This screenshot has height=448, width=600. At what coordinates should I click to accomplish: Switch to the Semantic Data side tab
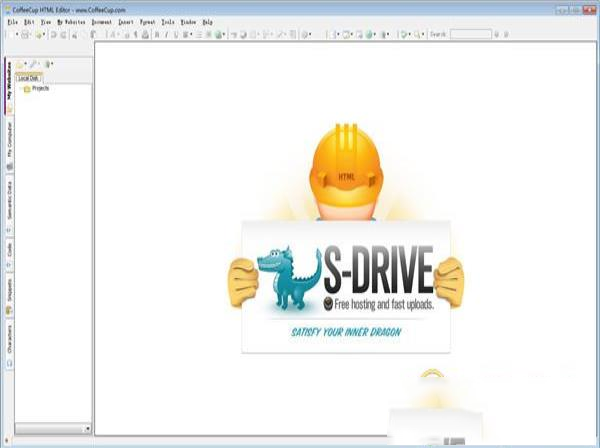coord(10,205)
